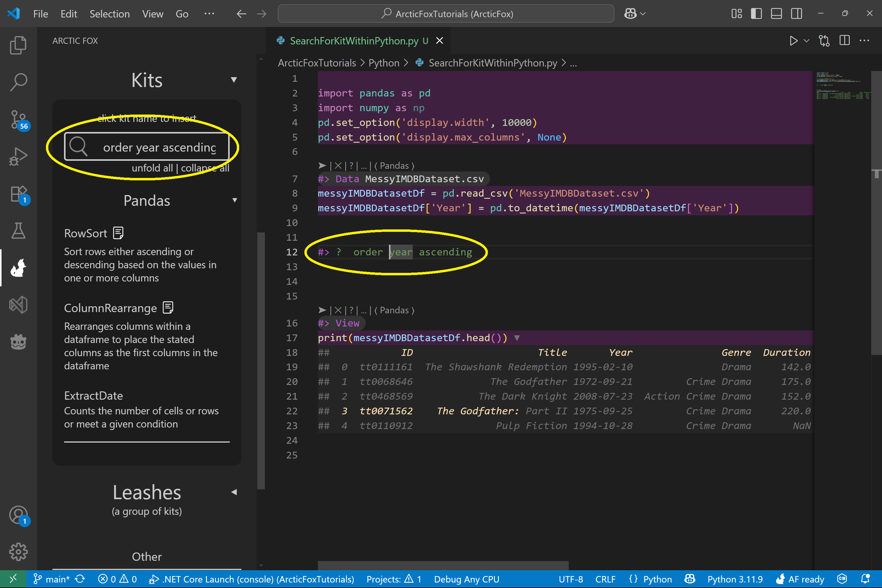
Task: Click the remote window icon in status bar
Action: point(13,579)
